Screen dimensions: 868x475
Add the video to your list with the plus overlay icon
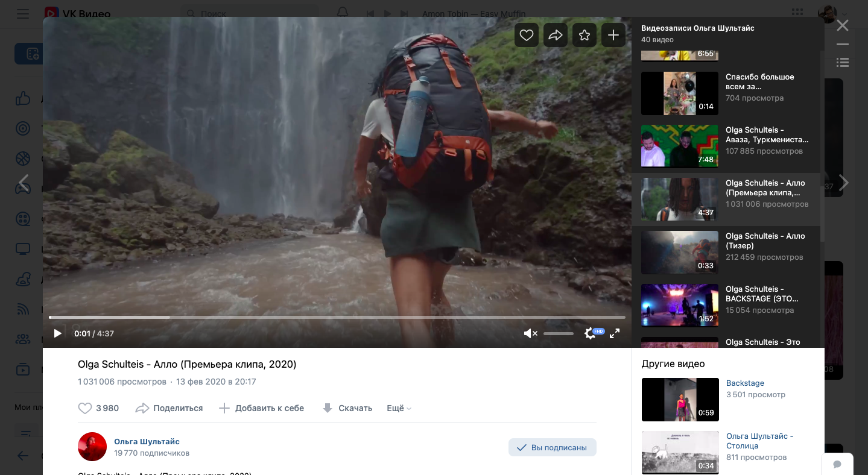click(613, 36)
